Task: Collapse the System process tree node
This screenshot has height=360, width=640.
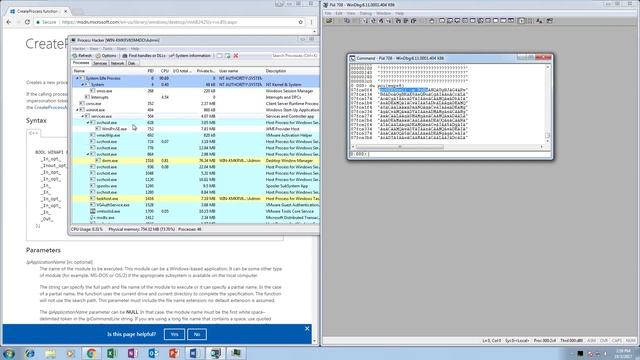Action: pos(82,84)
